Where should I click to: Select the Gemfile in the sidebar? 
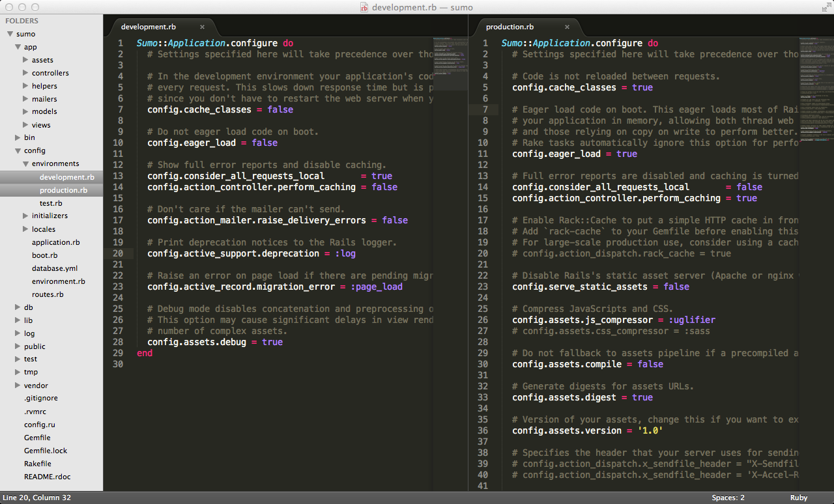(36, 437)
